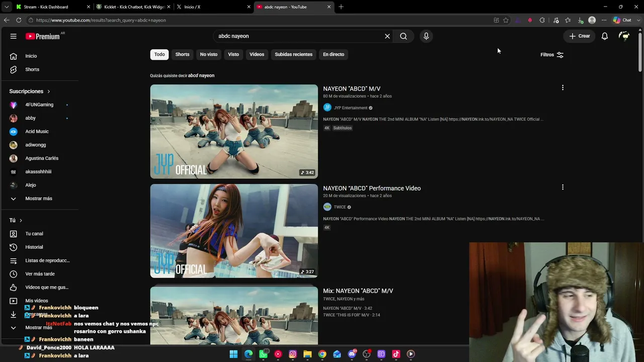Open browser settings and more menu
The height and width of the screenshot is (362, 644).
[x=604, y=20]
